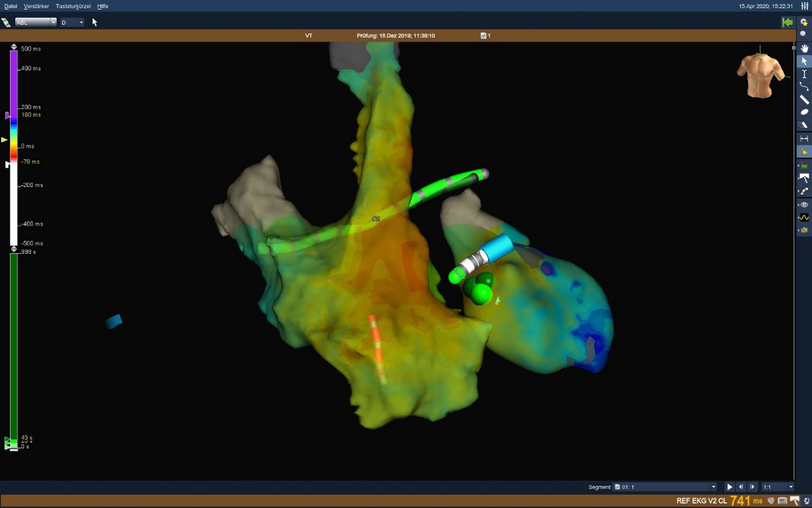
Task: Expand the Segment 01:1 dropdown
Action: 714,486
